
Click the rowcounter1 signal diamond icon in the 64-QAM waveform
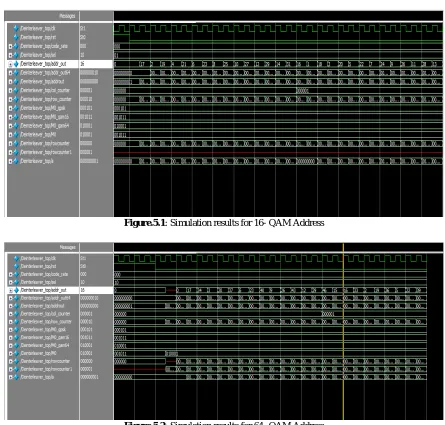[16, 369]
